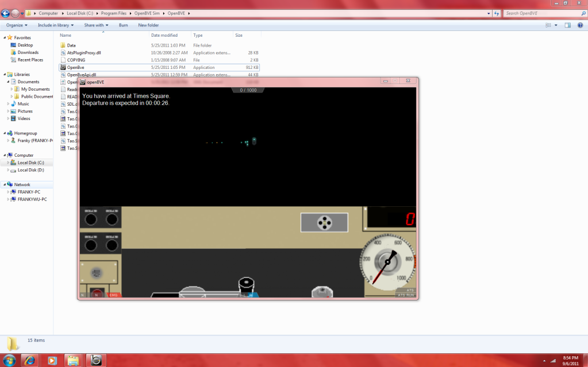Refresh the folder using the address bar refresh icon
Viewport: 588px width, 367px height.
click(x=497, y=13)
